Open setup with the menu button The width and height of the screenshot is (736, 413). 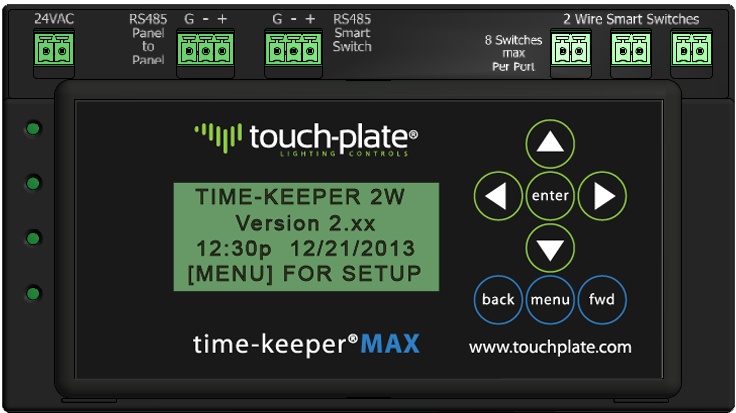[550, 299]
